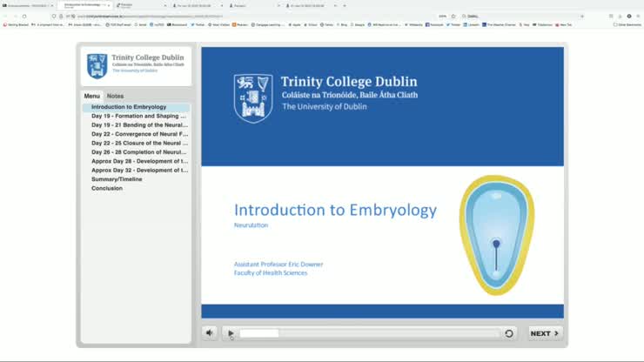Jump to the Summary/Timeline slide
This screenshot has height=362, width=644.
(117, 179)
